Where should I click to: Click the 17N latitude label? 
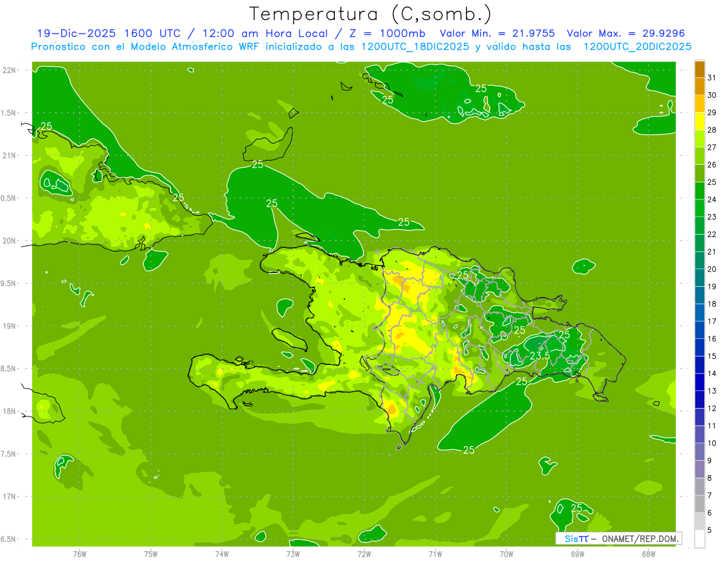pyautogui.click(x=9, y=497)
